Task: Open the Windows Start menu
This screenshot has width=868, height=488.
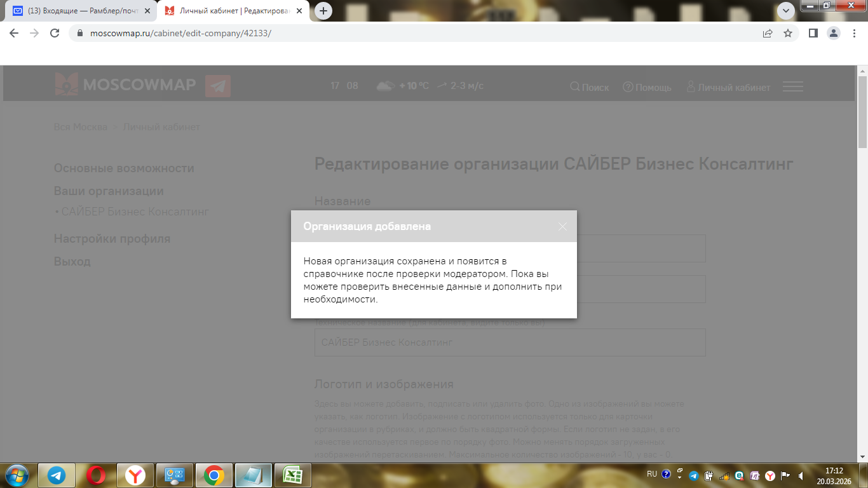Action: click(x=16, y=475)
